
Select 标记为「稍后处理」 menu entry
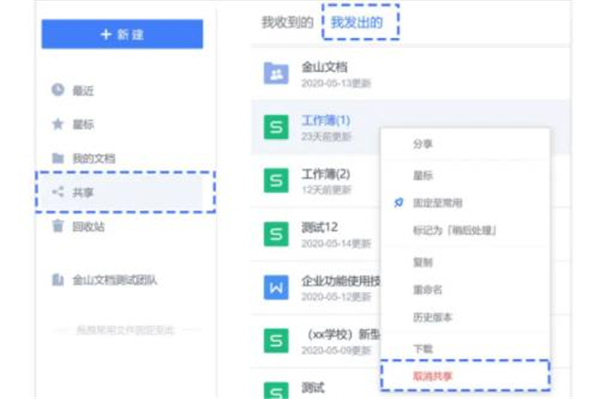click(455, 230)
